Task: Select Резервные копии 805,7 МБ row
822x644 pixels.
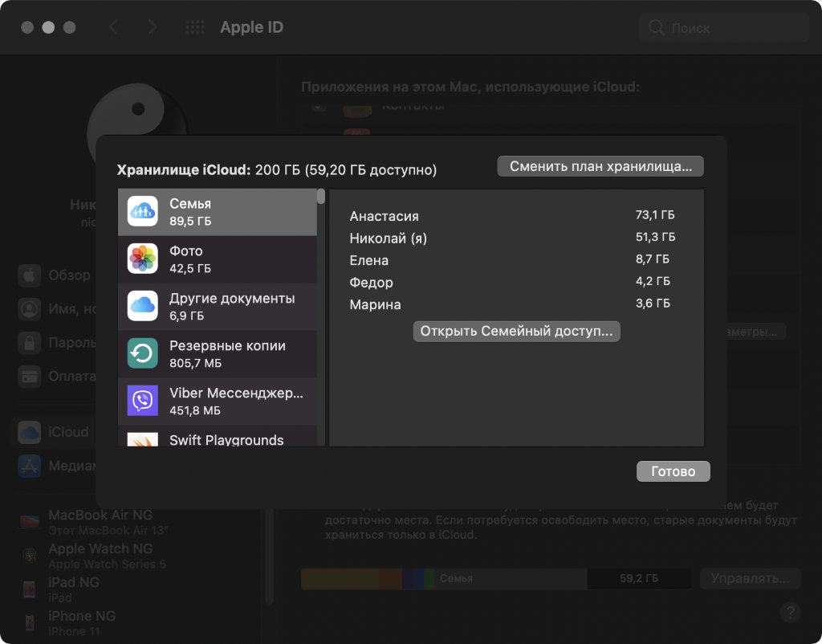Action: (217, 353)
